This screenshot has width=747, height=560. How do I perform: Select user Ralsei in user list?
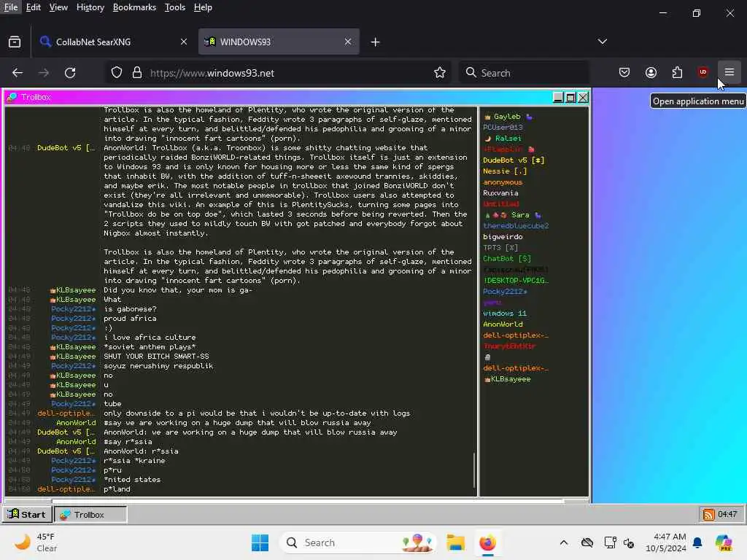pos(508,138)
